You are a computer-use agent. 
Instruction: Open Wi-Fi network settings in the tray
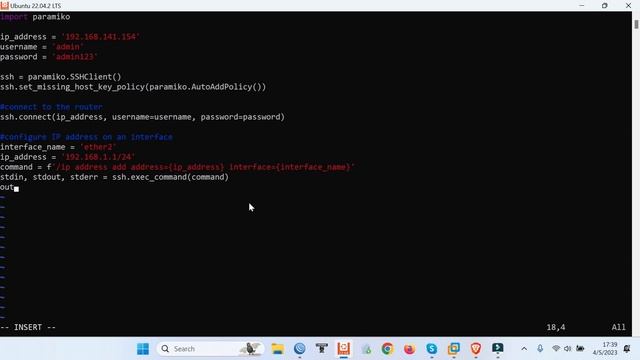pyautogui.click(x=556, y=349)
